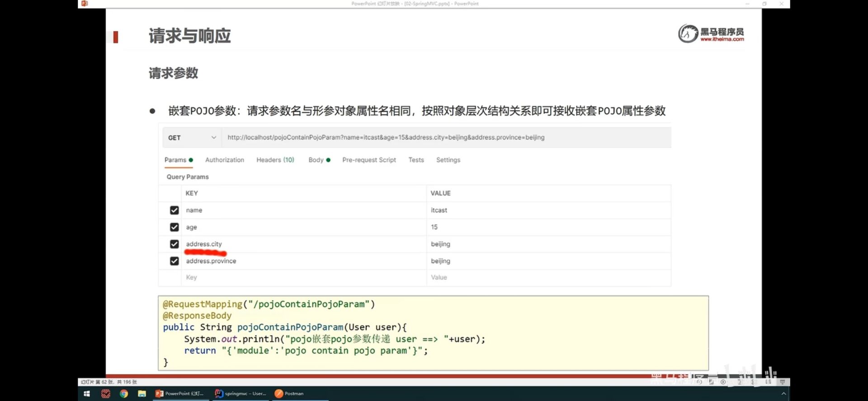Click the System.out.println code line
Viewport: 868px width, 401px height.
coord(335,339)
